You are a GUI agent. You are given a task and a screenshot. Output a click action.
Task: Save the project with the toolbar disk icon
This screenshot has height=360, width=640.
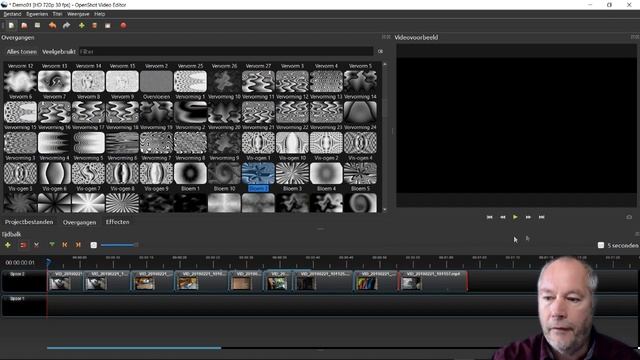(38, 25)
